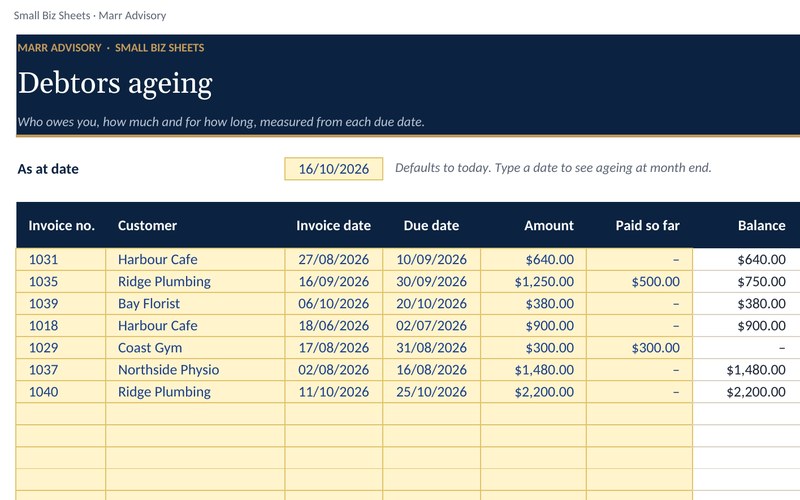The image size is (800, 500).
Task: Click the As at date label
Action: tap(48, 169)
